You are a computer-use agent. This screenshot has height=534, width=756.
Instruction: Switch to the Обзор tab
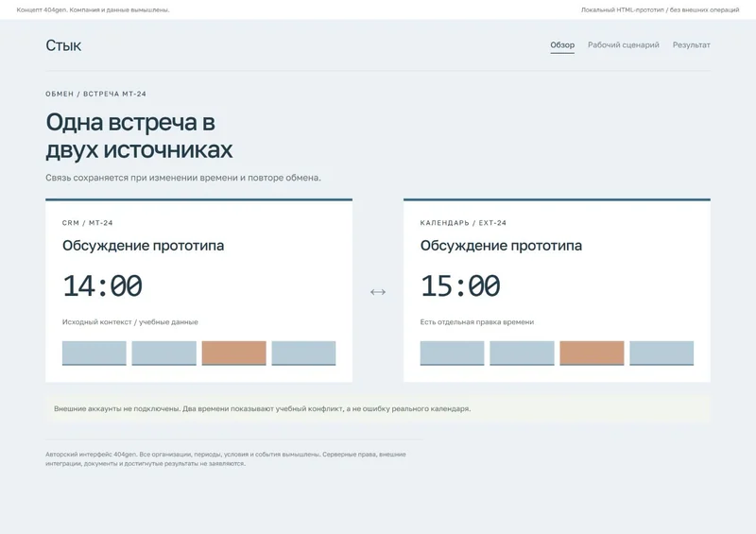coord(562,44)
